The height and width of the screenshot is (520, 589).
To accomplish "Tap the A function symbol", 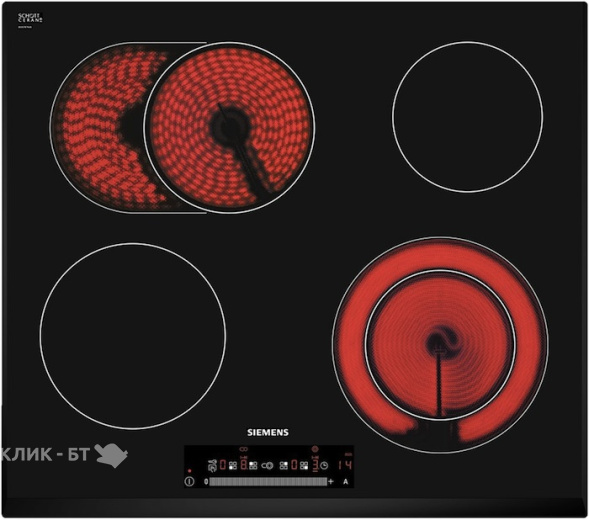I will click(346, 481).
